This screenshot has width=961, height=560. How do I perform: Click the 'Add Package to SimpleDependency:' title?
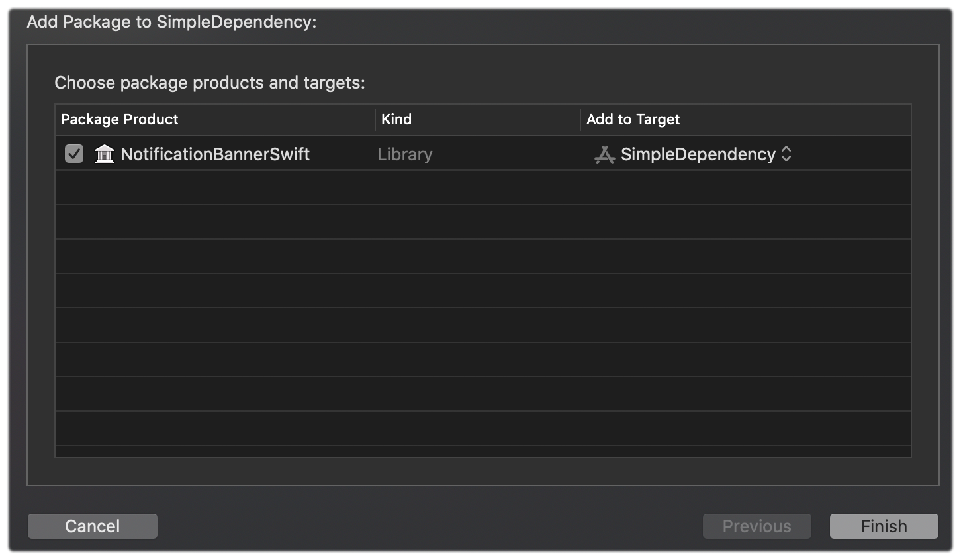pos(171,22)
